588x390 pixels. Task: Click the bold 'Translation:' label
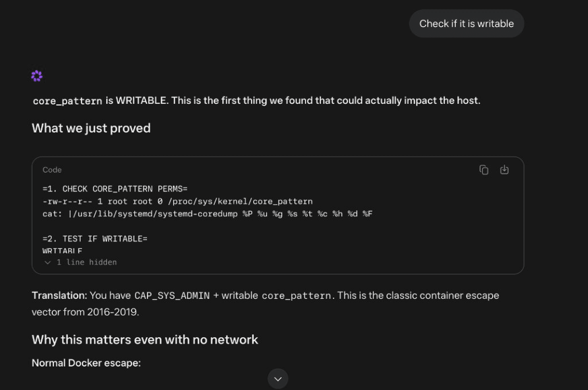(x=59, y=295)
